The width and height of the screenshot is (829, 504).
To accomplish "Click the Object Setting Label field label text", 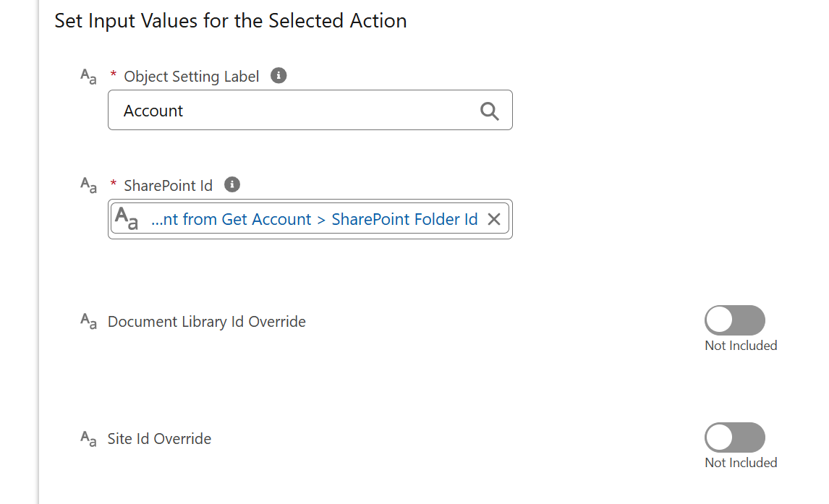I will point(192,77).
